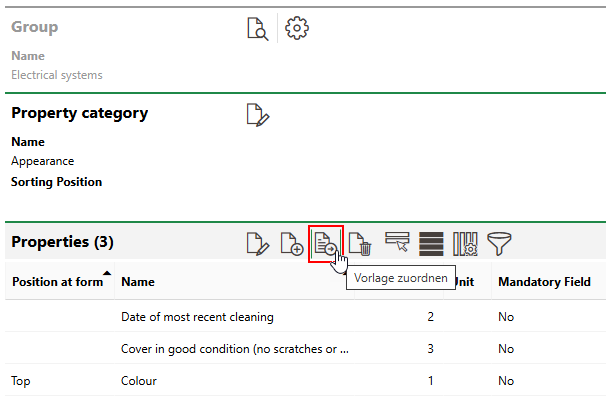
Task: Open the Group details search icon
Action: click(x=258, y=29)
